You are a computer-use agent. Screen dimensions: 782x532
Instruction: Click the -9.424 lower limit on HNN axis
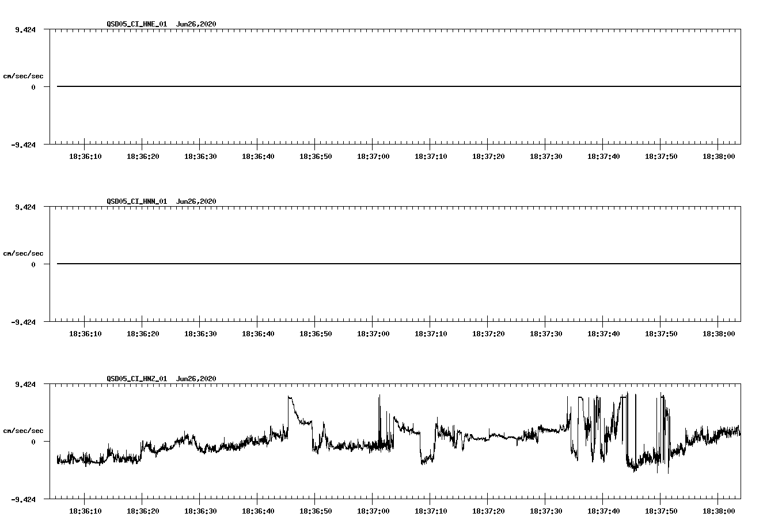[x=23, y=322]
